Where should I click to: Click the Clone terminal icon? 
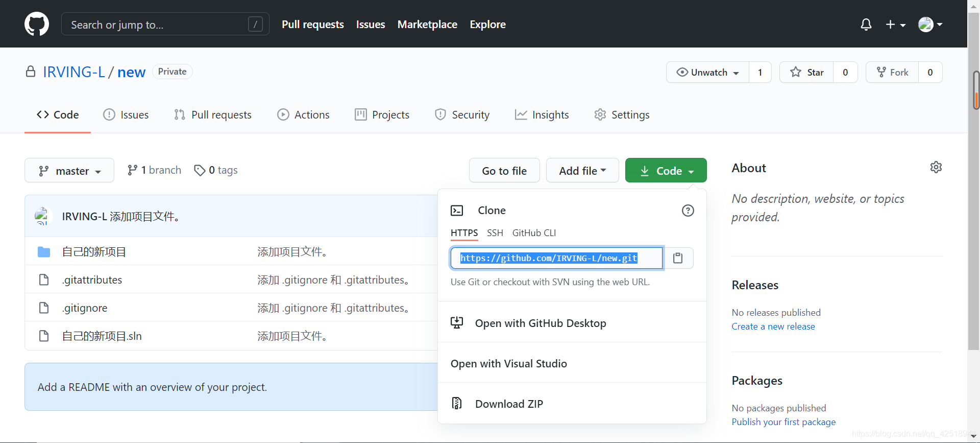tap(457, 211)
